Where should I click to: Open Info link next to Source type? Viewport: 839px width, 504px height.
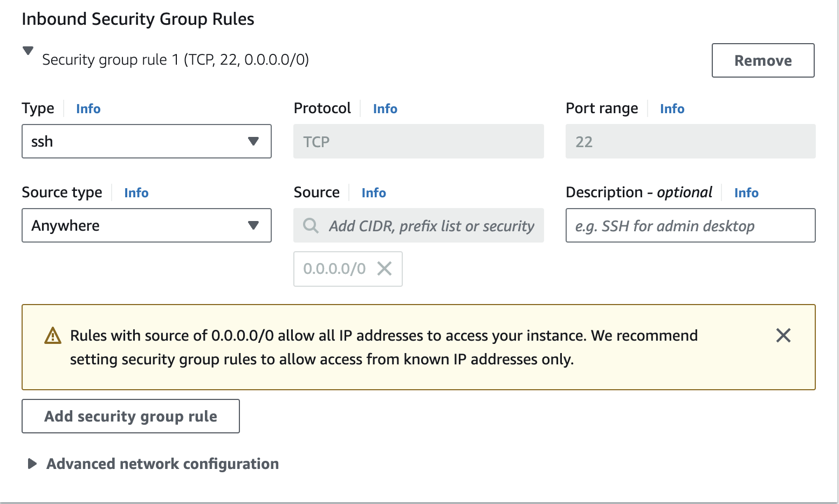[x=136, y=193]
